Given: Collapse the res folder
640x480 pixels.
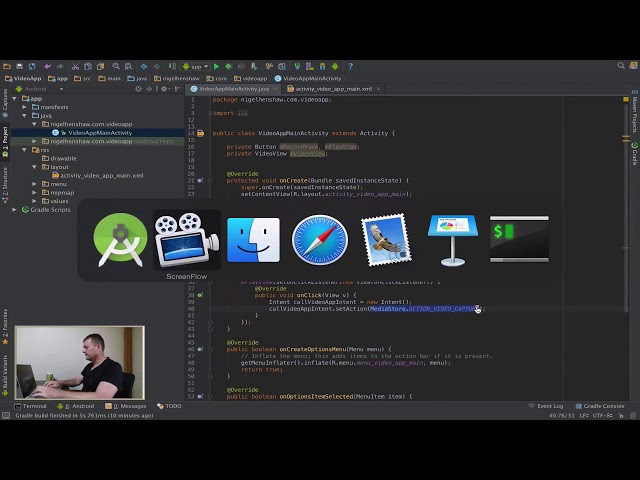Looking at the screenshot, I should 24,150.
